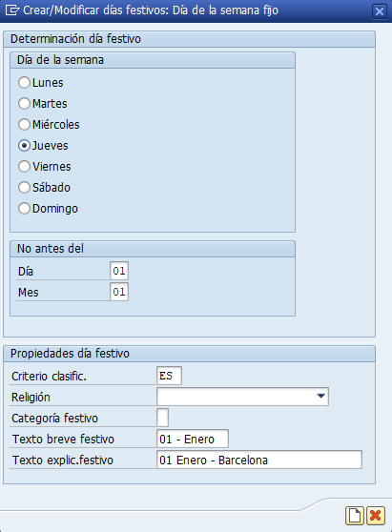This screenshot has width=392, height=532.
Task: Click the Criterio clasific. field
Action: click(169, 376)
